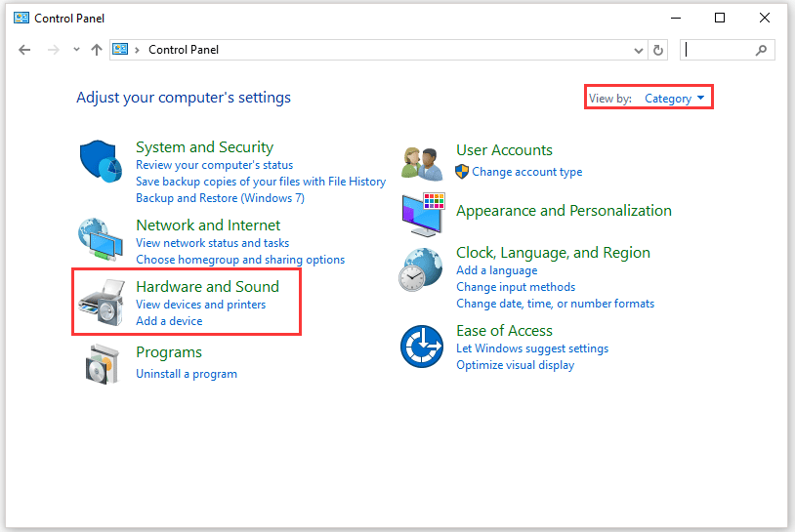The image size is (795, 532).
Task: Click Uninstall a program link
Action: pos(186,373)
